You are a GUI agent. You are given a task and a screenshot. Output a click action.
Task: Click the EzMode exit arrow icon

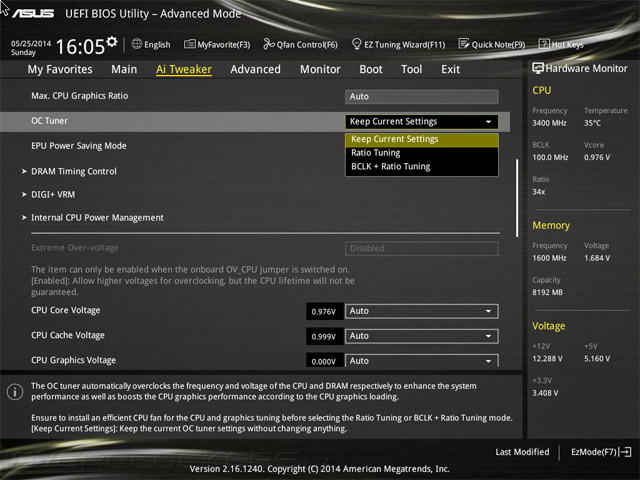point(625,452)
